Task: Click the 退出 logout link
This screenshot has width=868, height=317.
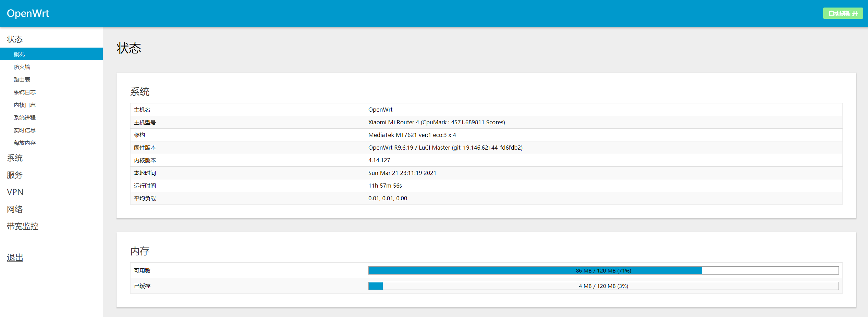Action: click(15, 257)
